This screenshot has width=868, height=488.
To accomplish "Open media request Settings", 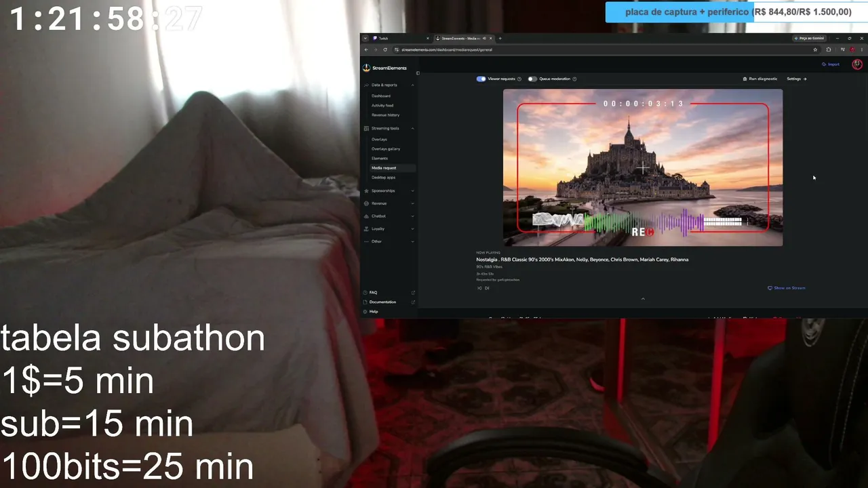I will pos(796,79).
